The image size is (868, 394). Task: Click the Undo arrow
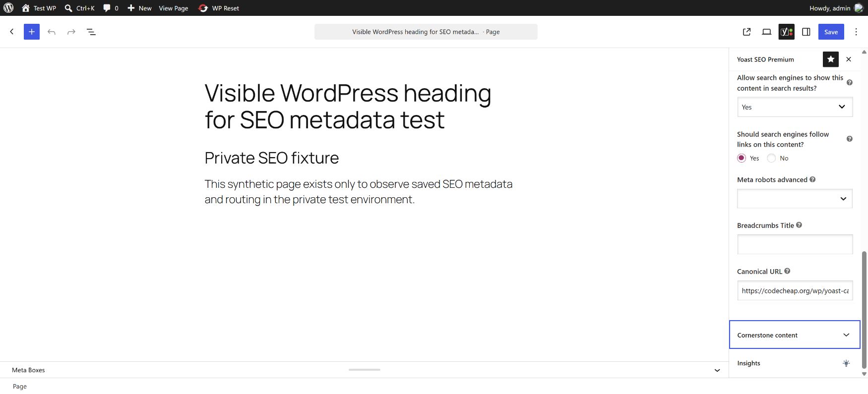(52, 32)
